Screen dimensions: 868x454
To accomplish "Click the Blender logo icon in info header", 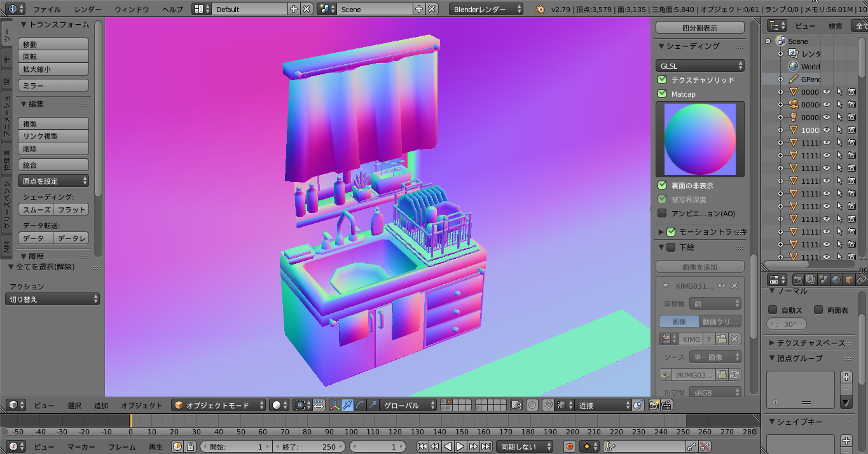I will (x=540, y=9).
